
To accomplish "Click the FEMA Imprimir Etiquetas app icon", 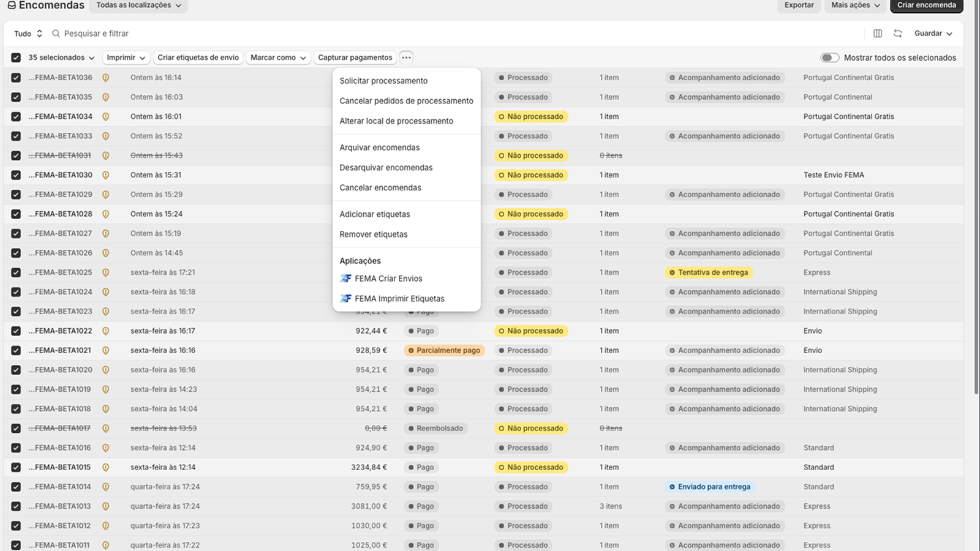I will [345, 299].
